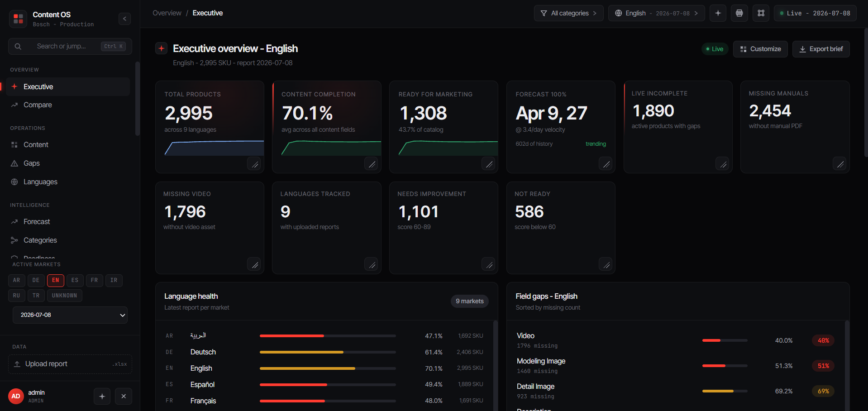Image resolution: width=868 pixels, height=411 pixels.
Task: Click the Customize button
Action: pyautogui.click(x=760, y=49)
